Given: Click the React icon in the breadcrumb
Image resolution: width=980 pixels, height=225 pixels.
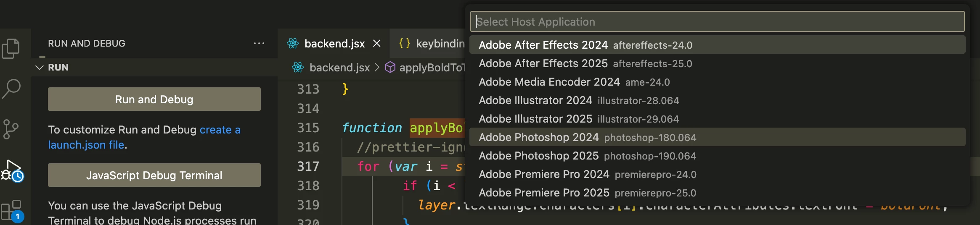Looking at the screenshot, I should [298, 67].
